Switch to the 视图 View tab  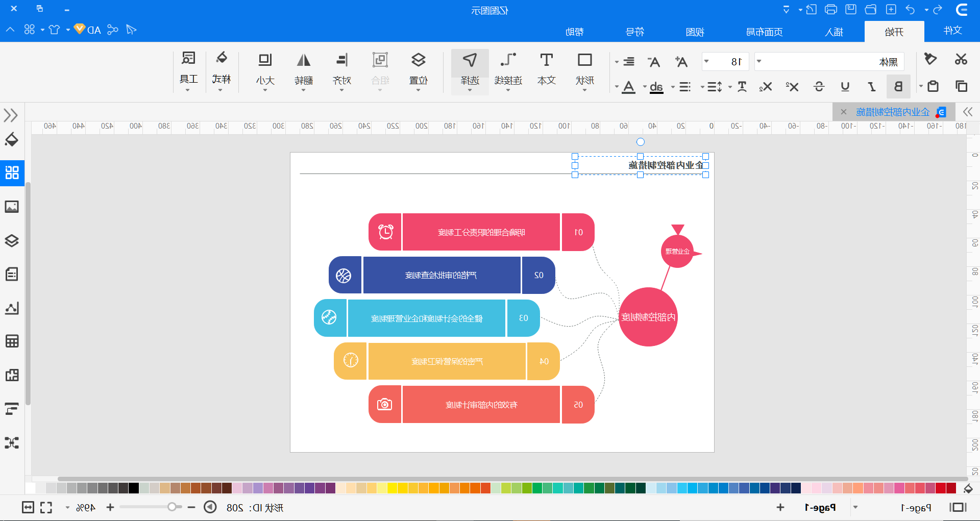(x=695, y=32)
